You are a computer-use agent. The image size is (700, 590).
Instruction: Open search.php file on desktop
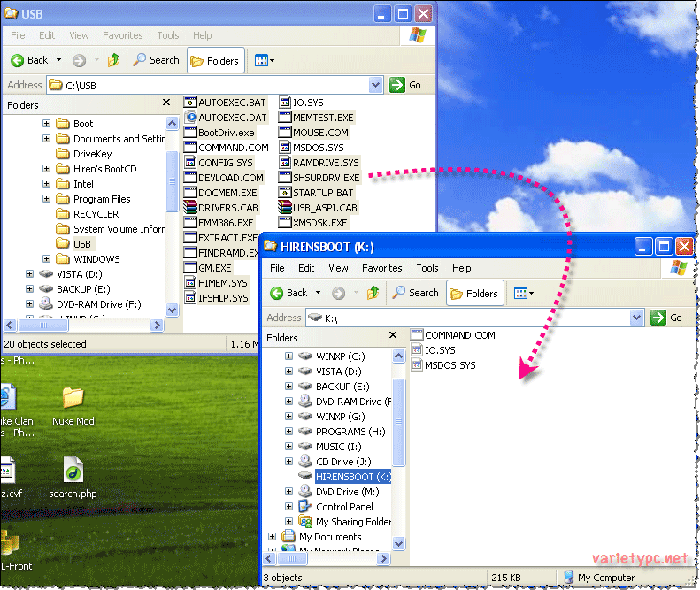click(x=73, y=478)
